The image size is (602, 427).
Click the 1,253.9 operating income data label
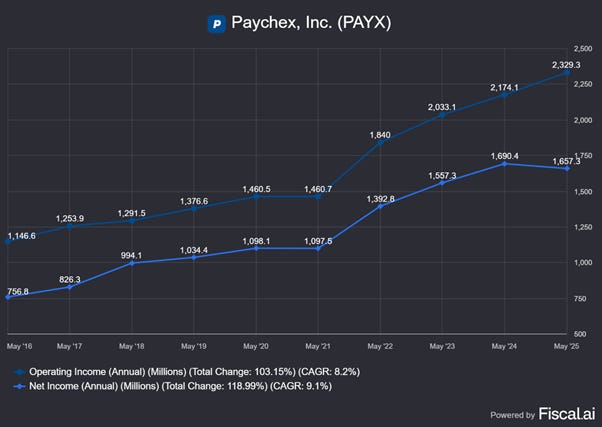pyautogui.click(x=70, y=218)
